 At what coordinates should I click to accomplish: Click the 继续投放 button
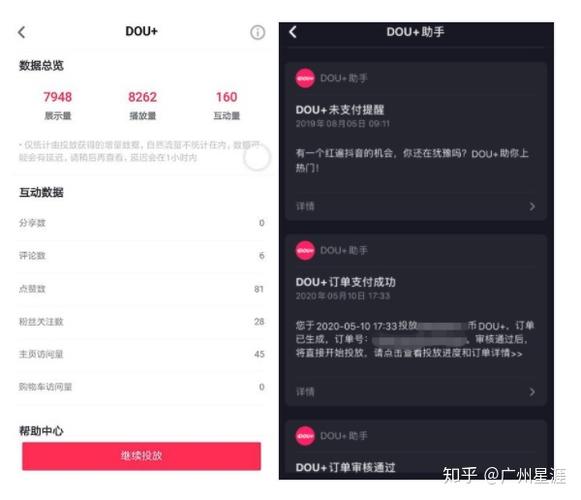pyautogui.click(x=141, y=456)
